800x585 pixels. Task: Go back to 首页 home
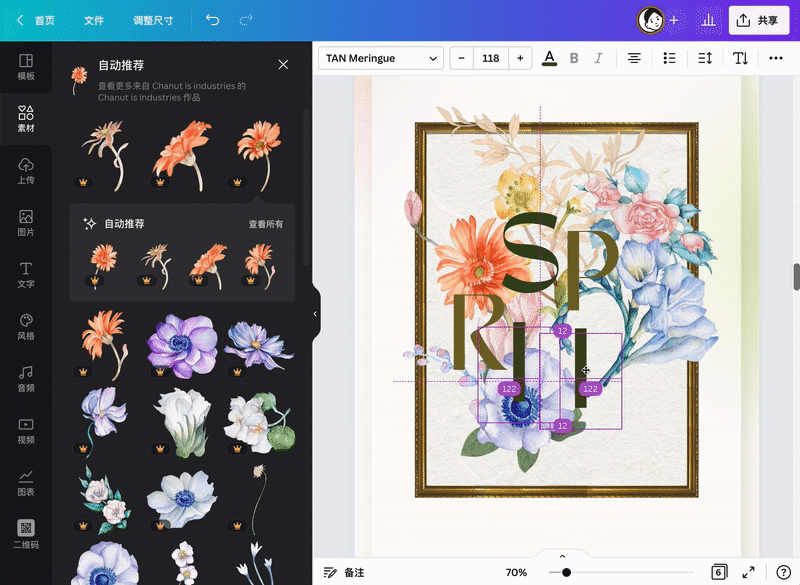point(36,20)
